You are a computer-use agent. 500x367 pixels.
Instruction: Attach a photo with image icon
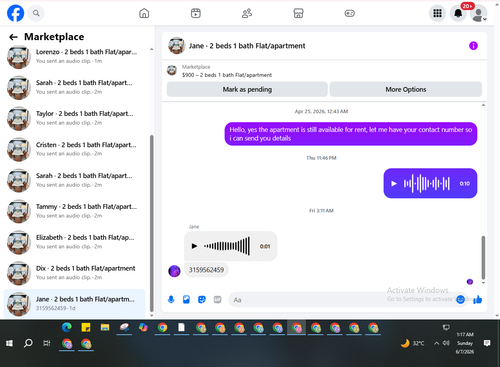click(186, 300)
